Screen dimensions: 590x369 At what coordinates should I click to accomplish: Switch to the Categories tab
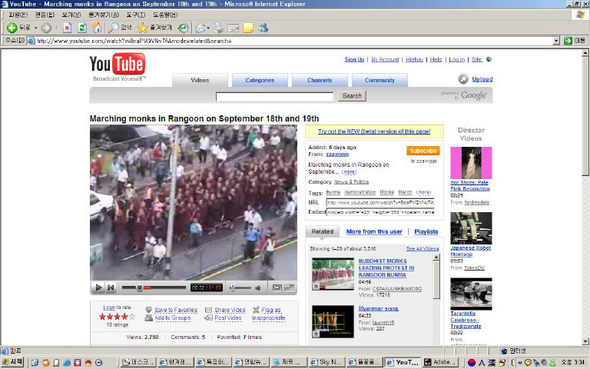tap(260, 80)
